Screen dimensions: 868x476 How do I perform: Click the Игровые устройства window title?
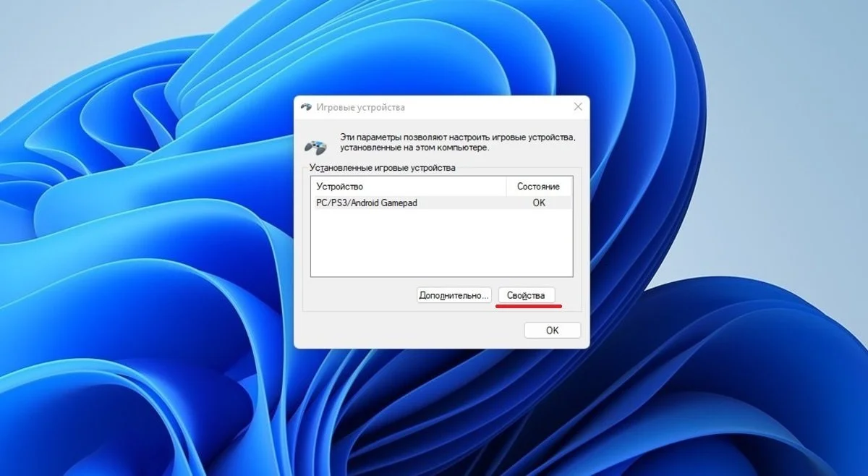coord(361,107)
